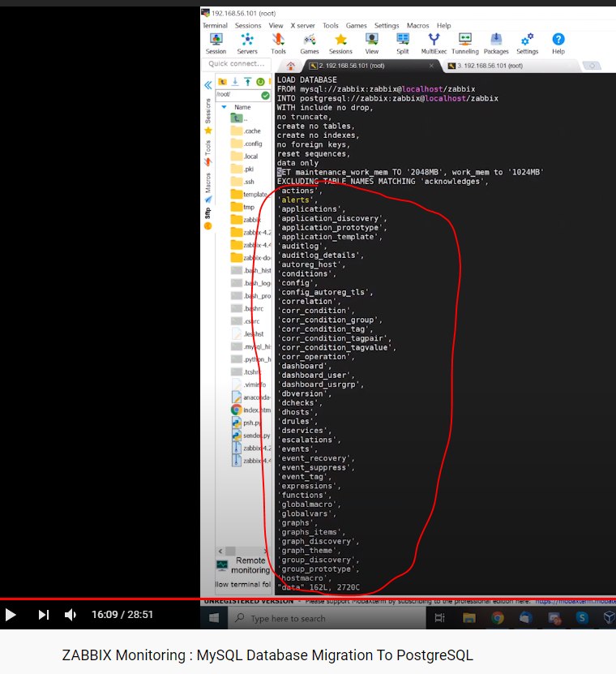Open Task View on the taskbar
This screenshot has width=616, height=674.
tap(440, 618)
